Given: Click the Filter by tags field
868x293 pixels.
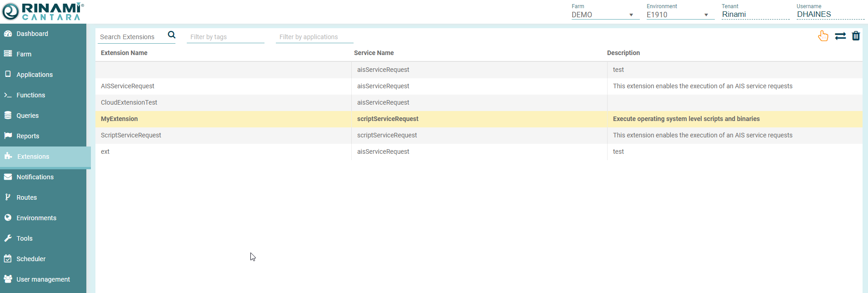Looking at the screenshot, I should tap(225, 37).
